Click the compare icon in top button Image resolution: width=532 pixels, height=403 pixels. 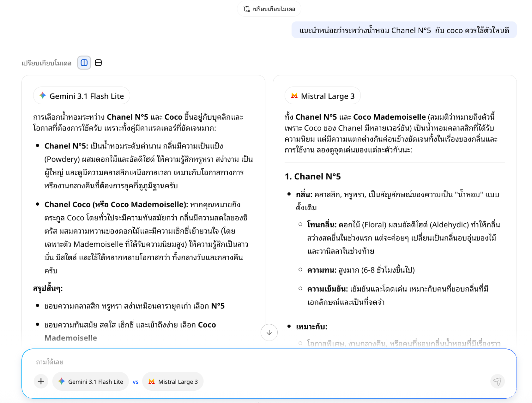tap(247, 9)
